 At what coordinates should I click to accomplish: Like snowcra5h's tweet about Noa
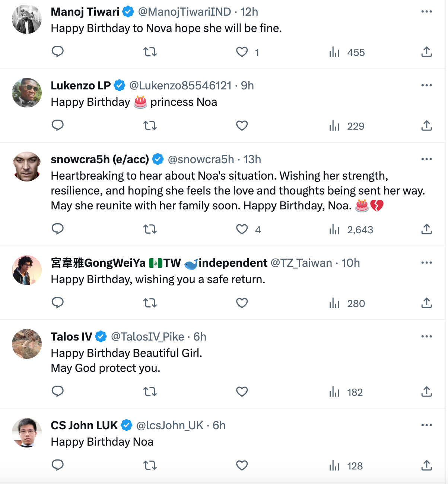(242, 229)
